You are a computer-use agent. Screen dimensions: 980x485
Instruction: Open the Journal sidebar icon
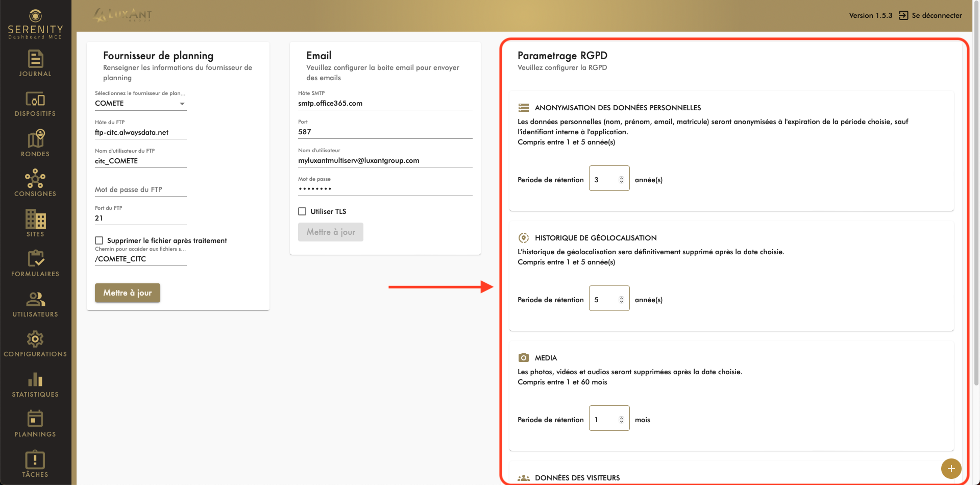pos(35,59)
